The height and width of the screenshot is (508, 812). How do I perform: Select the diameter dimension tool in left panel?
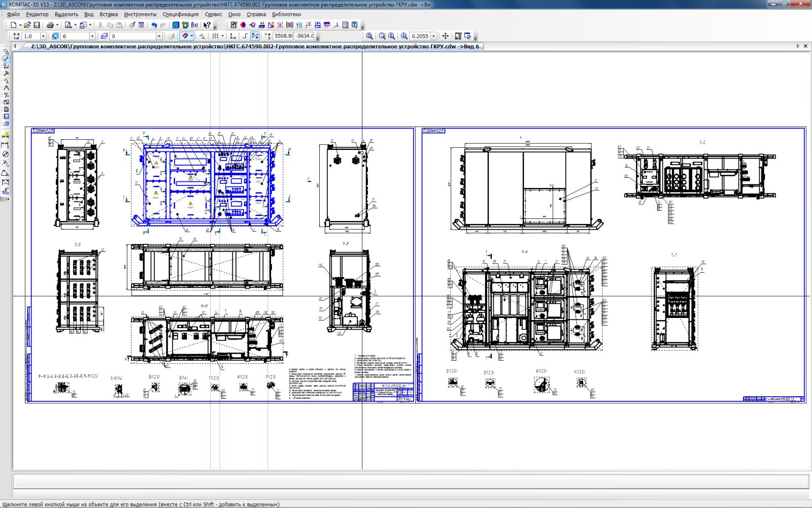(6, 154)
